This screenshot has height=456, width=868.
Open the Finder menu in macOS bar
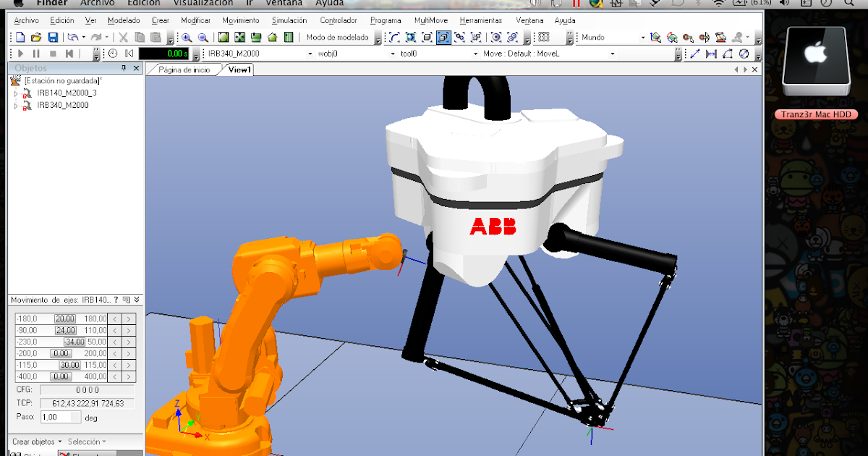click(x=52, y=4)
